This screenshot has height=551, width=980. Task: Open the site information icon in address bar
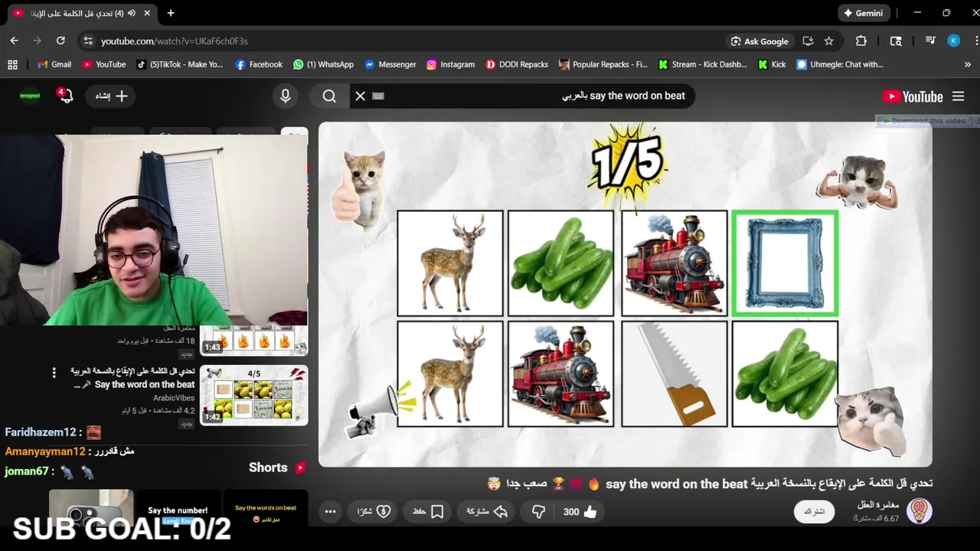(87, 41)
